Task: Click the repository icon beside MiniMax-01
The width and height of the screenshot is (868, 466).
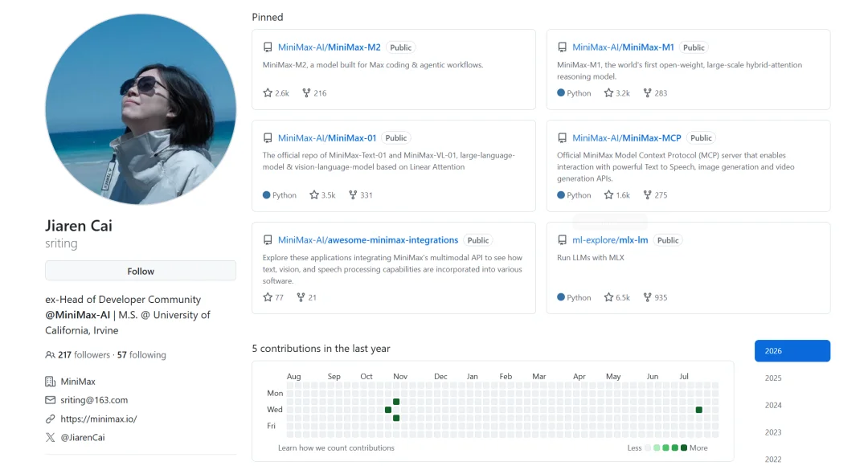Action: click(268, 138)
